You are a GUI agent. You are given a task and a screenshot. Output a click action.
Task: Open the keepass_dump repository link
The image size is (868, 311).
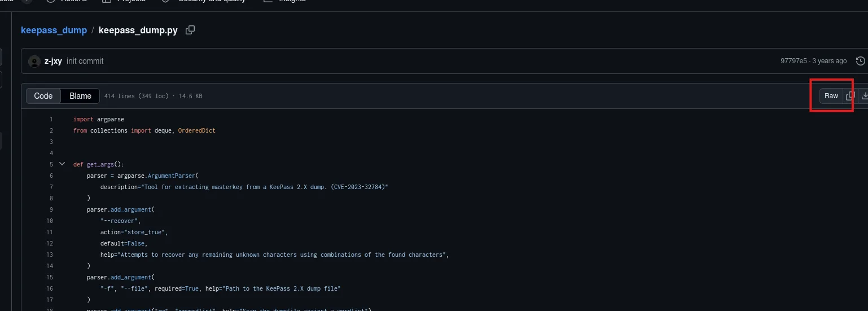pyautogui.click(x=54, y=30)
